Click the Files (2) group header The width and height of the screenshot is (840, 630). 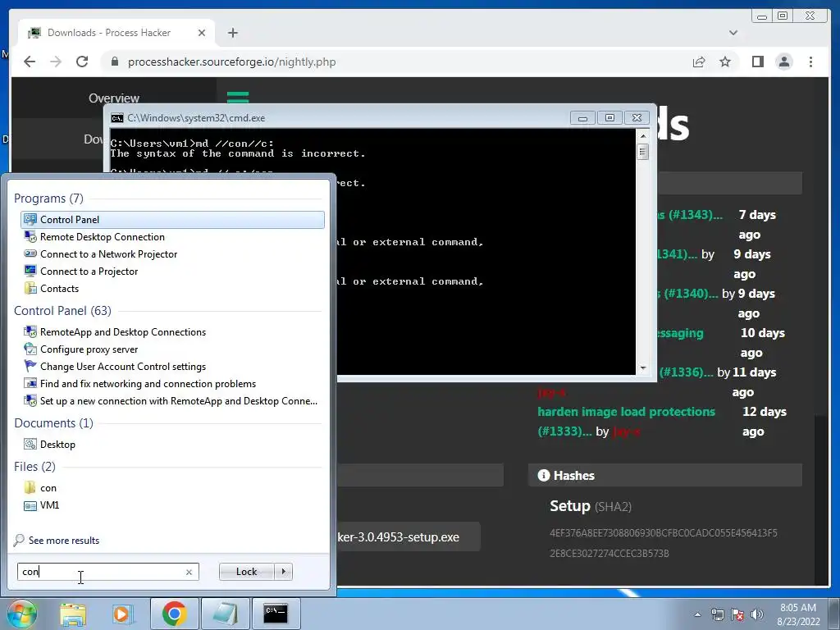[x=34, y=467]
